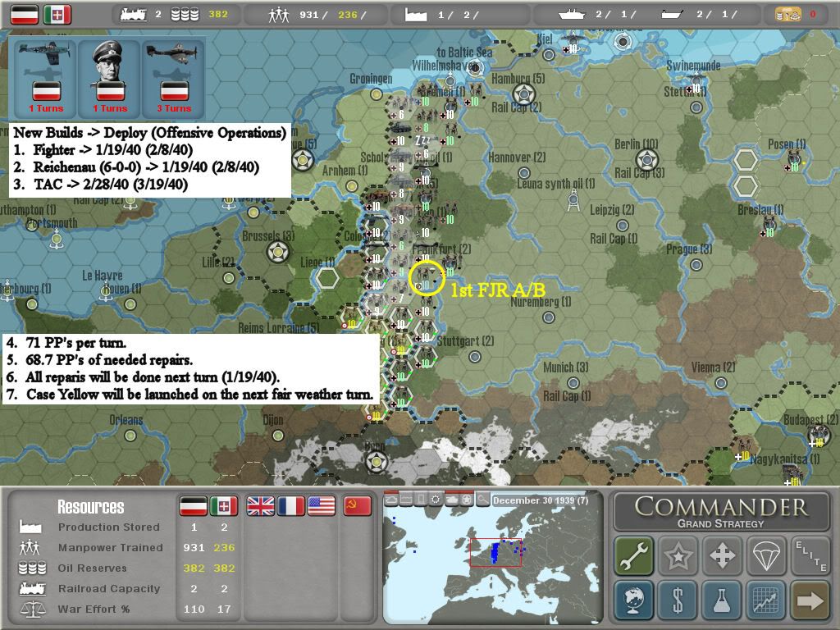Select France flag in Resources panel
This screenshot has width=840, height=630.
coord(291,505)
